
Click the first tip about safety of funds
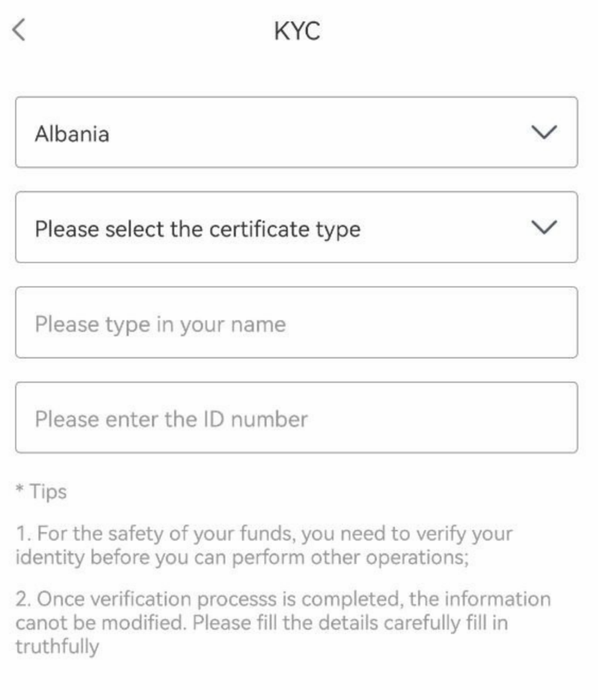click(x=264, y=546)
